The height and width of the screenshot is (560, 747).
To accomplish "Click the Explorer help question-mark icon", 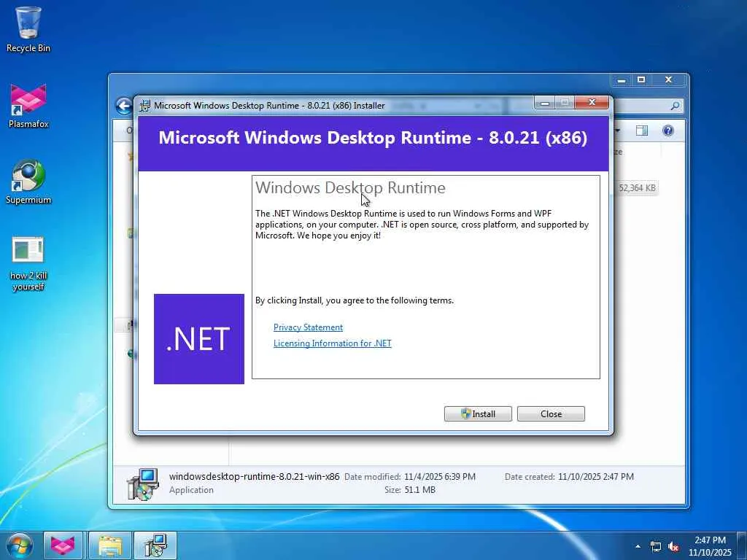I will pyautogui.click(x=668, y=131).
